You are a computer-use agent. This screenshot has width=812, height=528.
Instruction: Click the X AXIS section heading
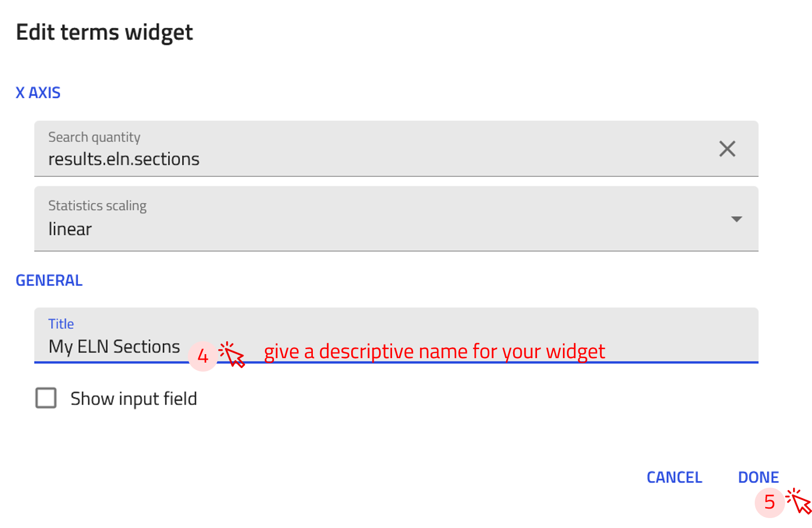(38, 93)
